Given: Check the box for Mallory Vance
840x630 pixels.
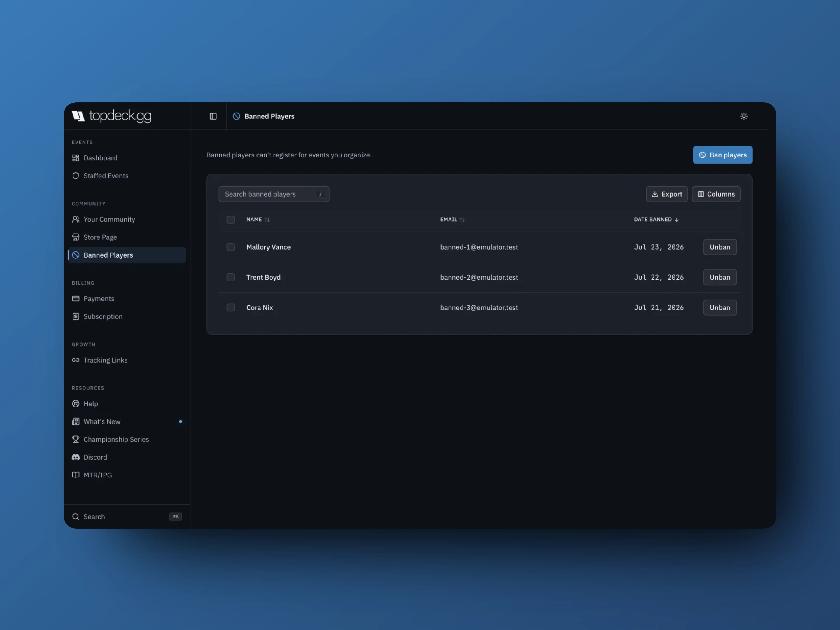Looking at the screenshot, I should pyautogui.click(x=230, y=247).
